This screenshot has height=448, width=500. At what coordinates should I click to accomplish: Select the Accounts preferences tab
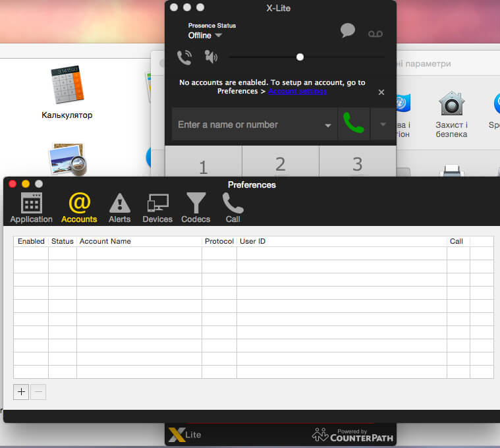point(79,208)
